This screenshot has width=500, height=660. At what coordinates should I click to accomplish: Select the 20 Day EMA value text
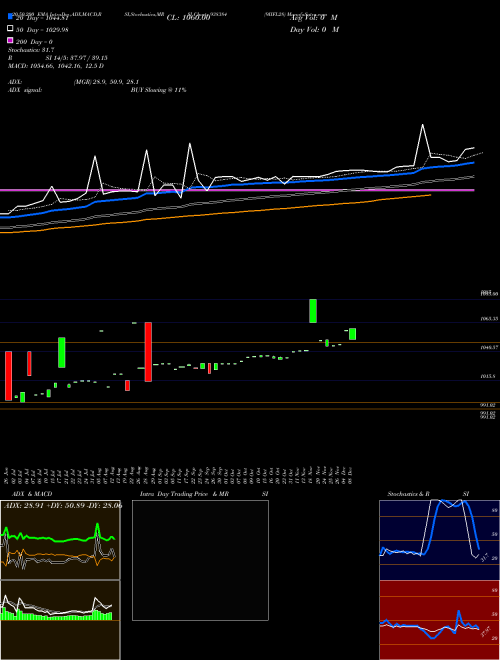tap(42, 18)
